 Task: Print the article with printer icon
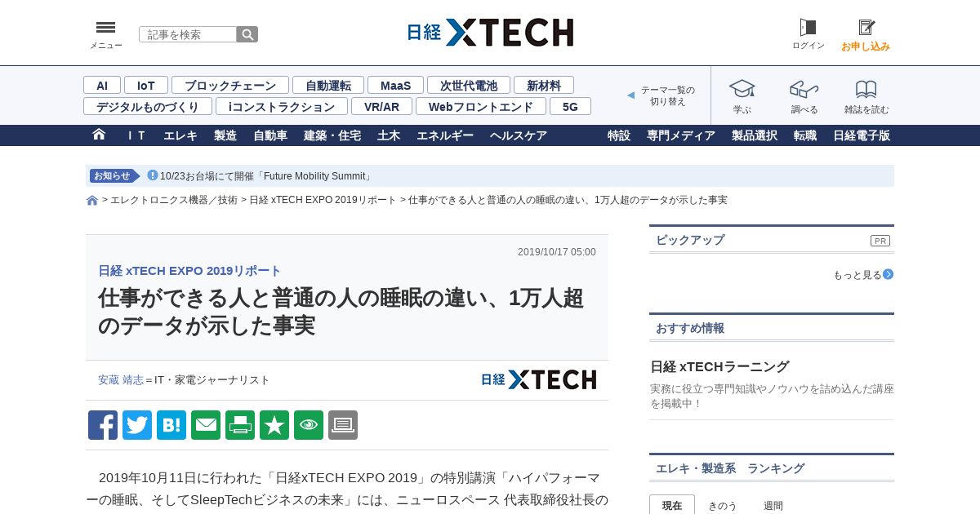pos(240,425)
